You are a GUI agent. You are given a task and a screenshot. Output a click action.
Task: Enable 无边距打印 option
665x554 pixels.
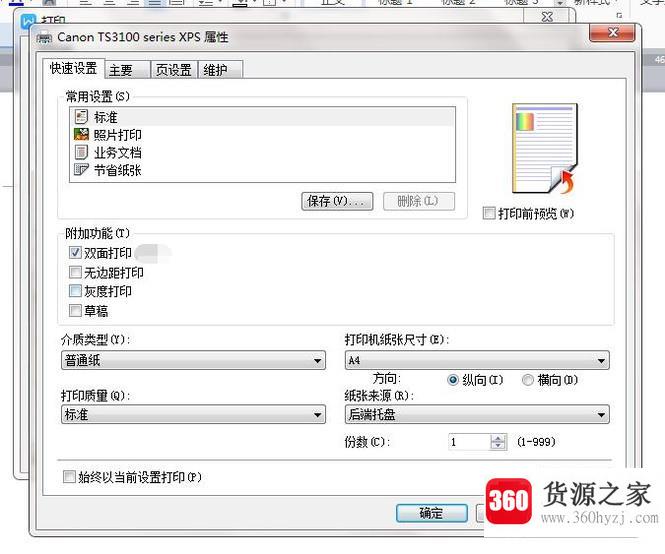[x=75, y=272]
